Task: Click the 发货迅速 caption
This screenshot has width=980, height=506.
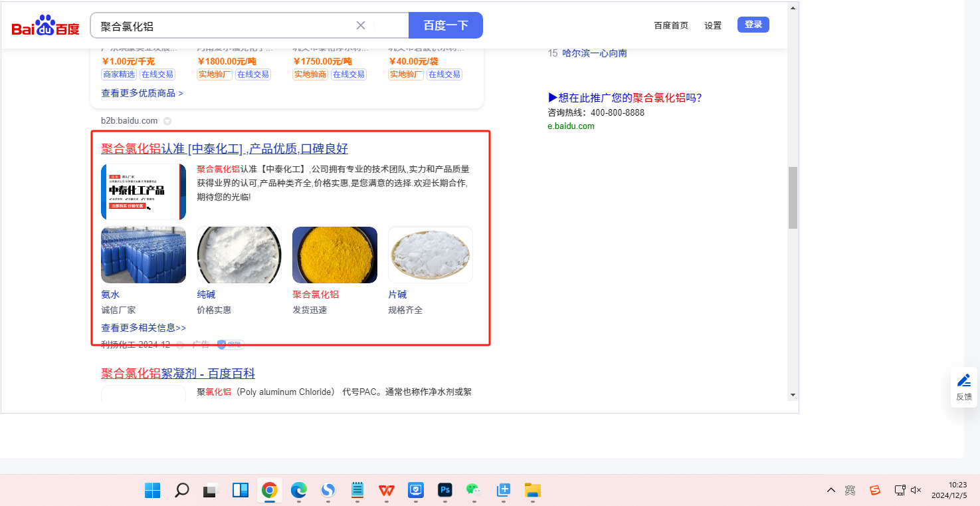Action: pyautogui.click(x=310, y=310)
